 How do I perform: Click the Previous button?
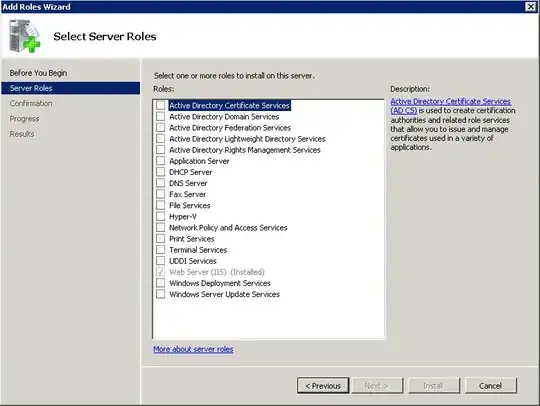coord(323,386)
